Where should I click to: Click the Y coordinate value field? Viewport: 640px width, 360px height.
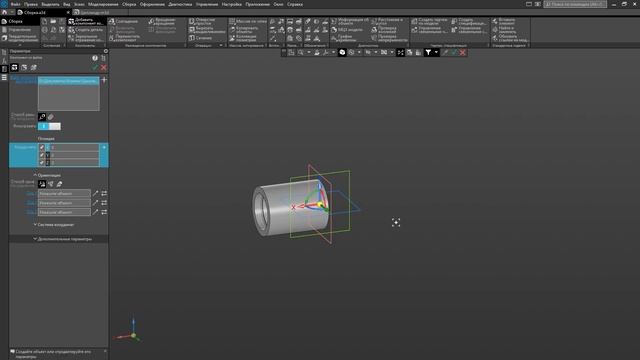click(75, 155)
